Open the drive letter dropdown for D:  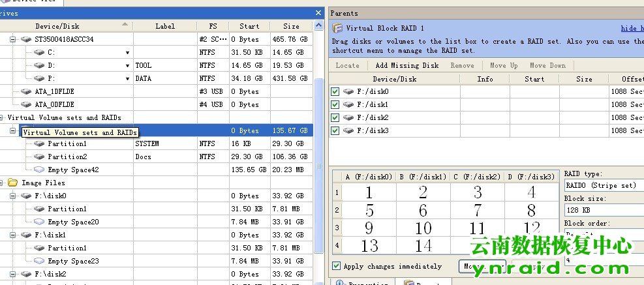(x=127, y=66)
